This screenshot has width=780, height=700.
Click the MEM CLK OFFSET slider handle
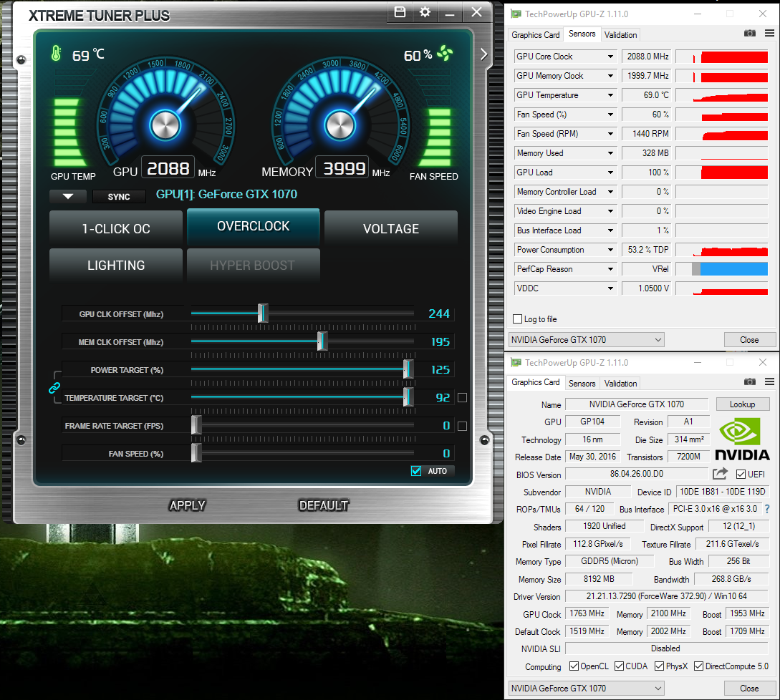pyautogui.click(x=322, y=341)
